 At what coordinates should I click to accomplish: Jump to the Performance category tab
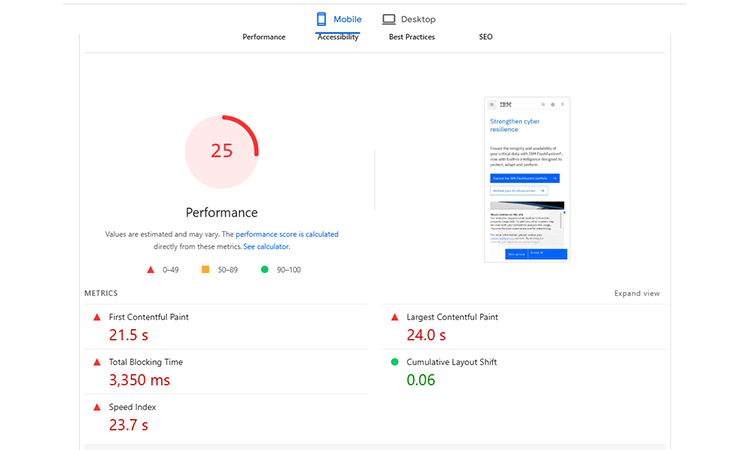pyautogui.click(x=264, y=37)
